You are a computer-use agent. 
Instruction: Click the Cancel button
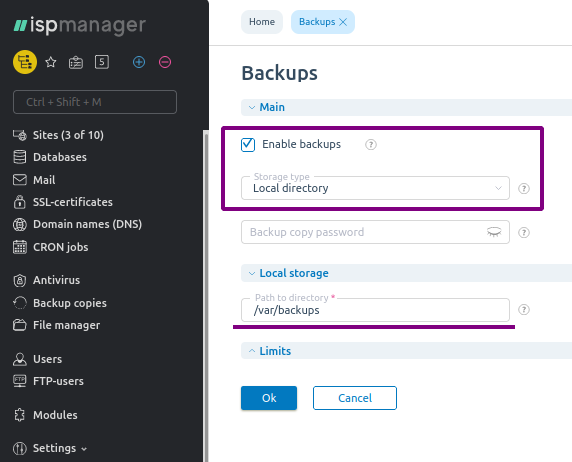355,398
